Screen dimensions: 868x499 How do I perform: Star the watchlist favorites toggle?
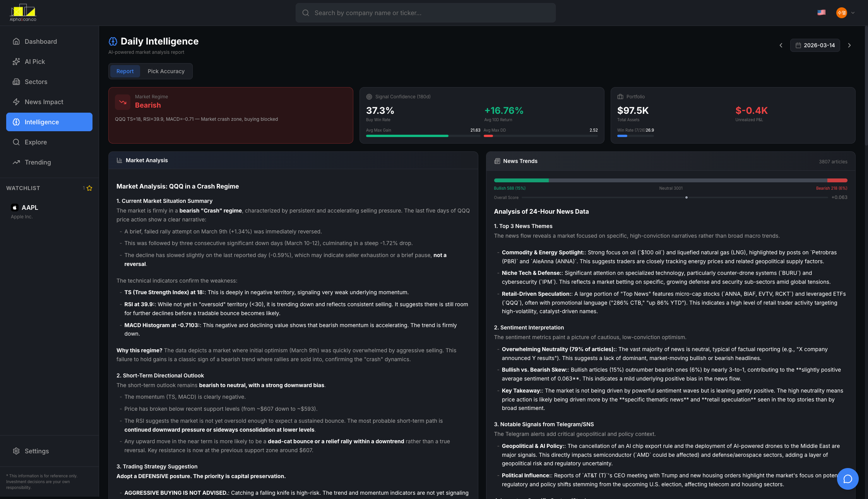pyautogui.click(x=89, y=188)
